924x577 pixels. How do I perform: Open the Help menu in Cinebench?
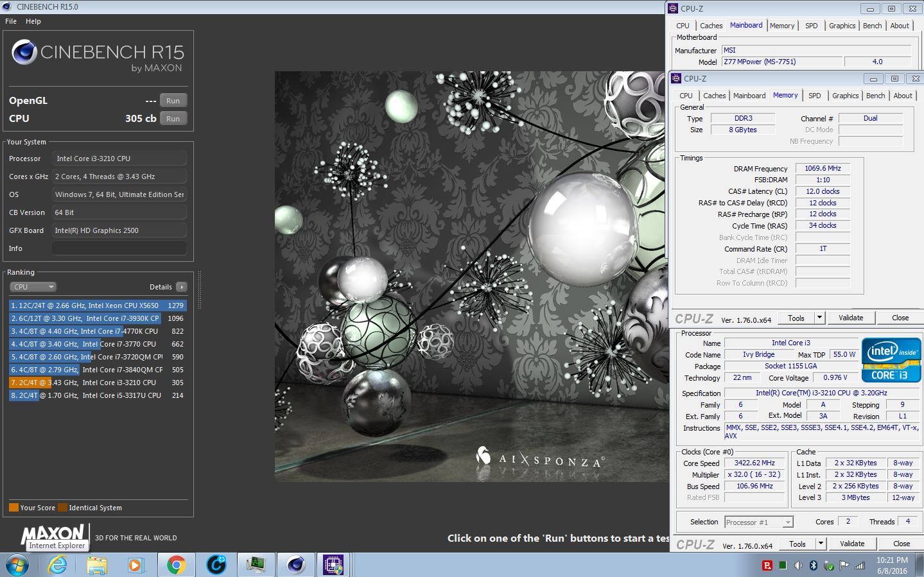click(x=33, y=21)
